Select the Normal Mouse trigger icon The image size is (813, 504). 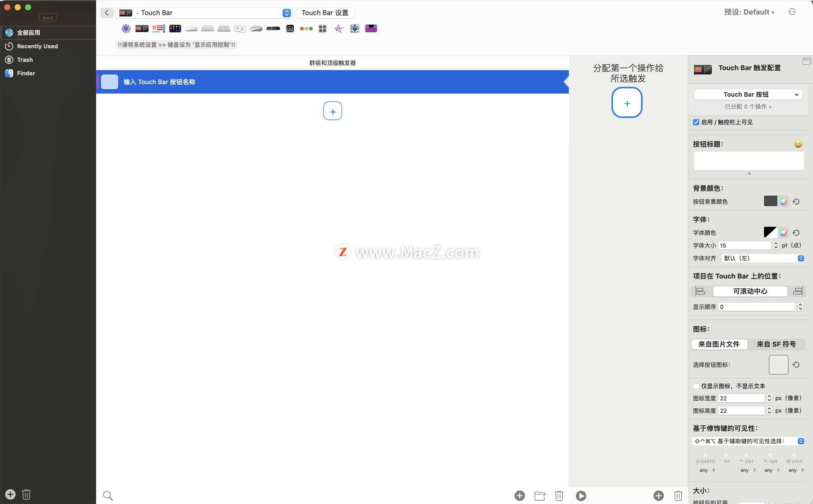pyautogui.click(x=256, y=28)
